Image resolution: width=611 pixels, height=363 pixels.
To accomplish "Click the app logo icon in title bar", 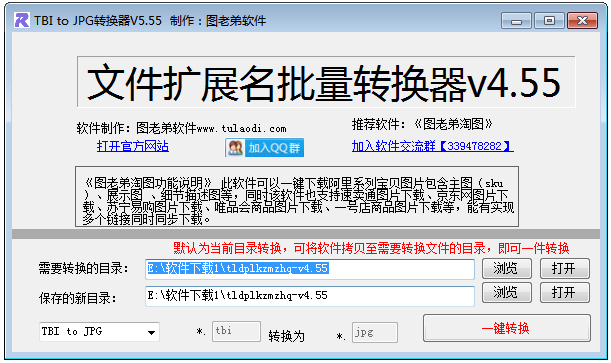I will click(x=22, y=20).
